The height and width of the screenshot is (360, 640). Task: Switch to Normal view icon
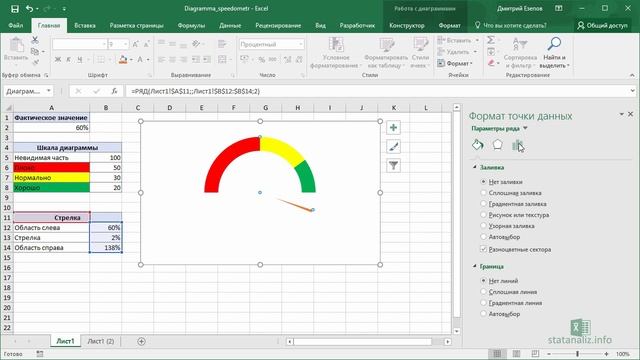tap(497, 353)
